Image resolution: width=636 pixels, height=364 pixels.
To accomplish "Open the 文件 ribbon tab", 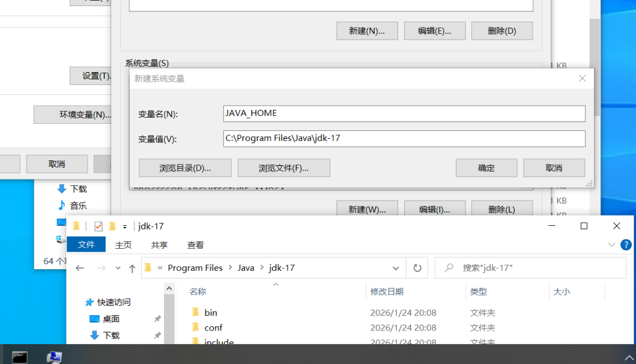I will tap(86, 244).
